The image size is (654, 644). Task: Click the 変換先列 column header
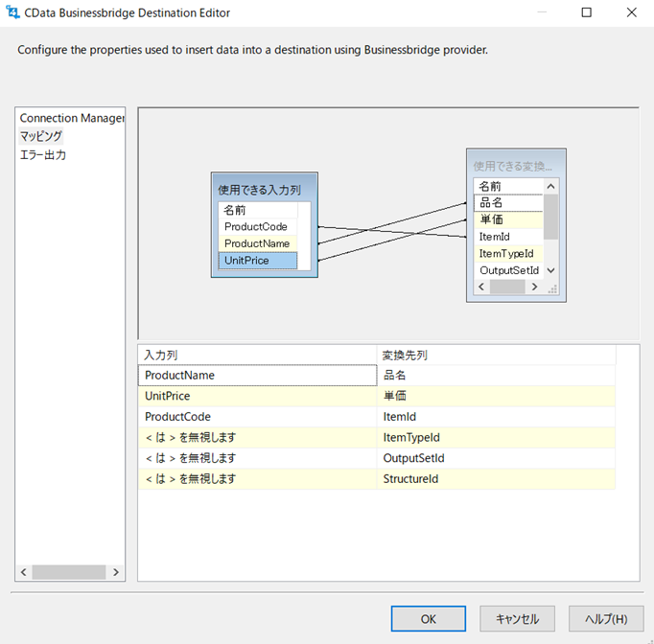pos(497,356)
